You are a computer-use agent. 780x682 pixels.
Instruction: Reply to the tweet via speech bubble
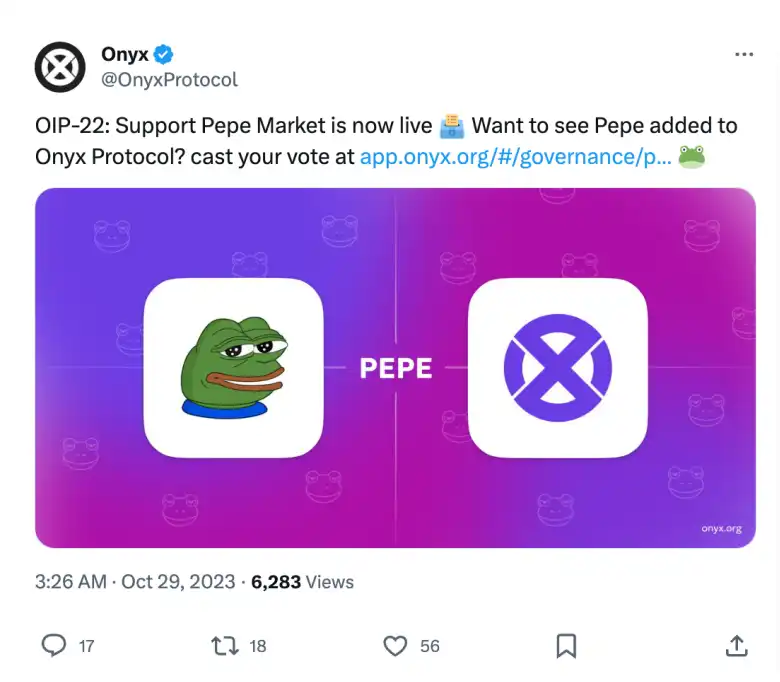(54, 646)
